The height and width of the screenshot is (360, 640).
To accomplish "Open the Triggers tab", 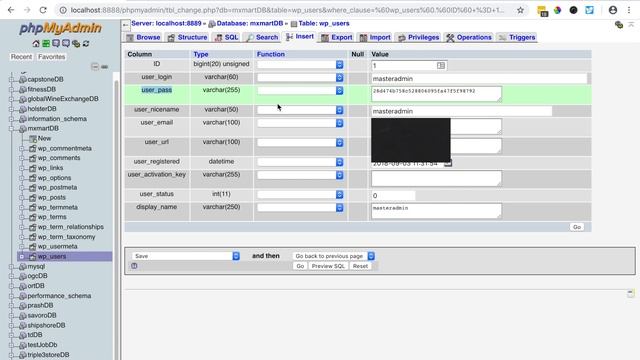I will 517,38.
